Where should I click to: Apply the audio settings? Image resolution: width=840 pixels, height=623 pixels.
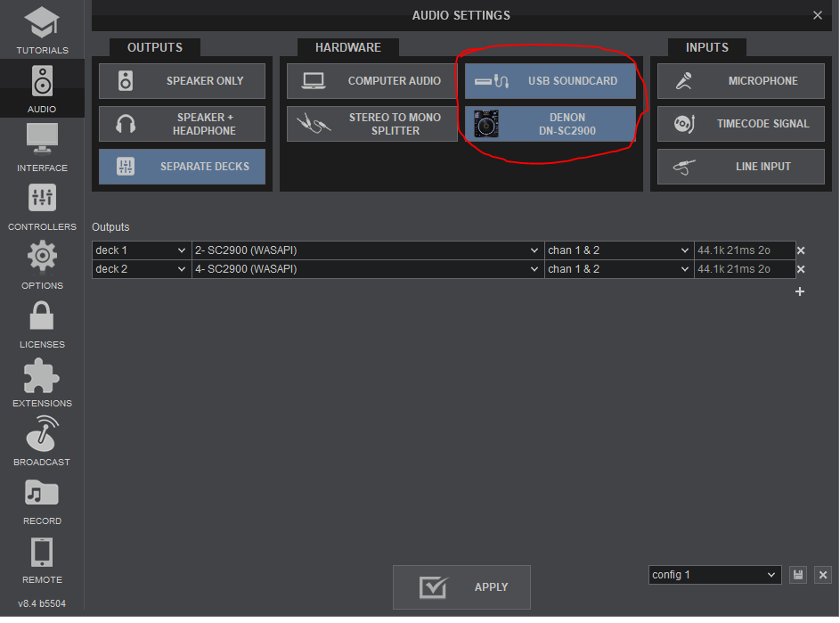pos(461,587)
